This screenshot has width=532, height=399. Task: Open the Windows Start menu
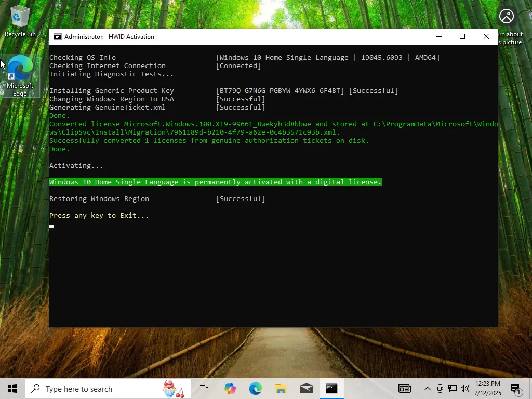(x=12, y=389)
